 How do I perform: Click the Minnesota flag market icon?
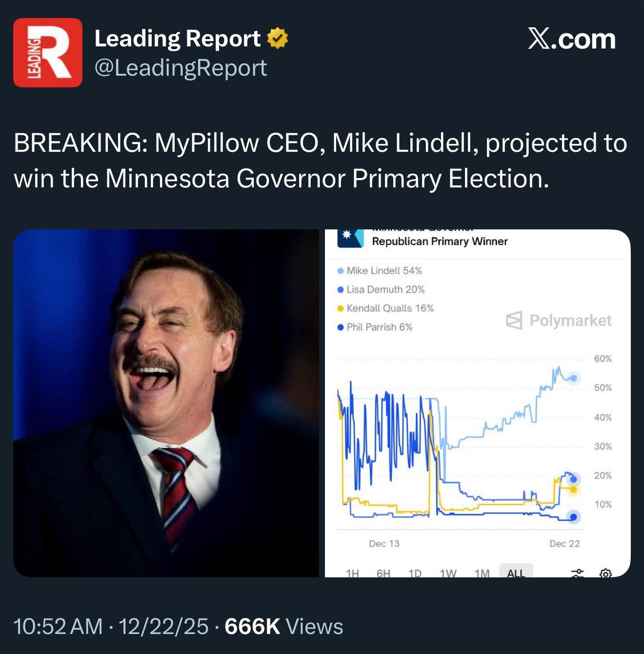pyautogui.click(x=351, y=238)
